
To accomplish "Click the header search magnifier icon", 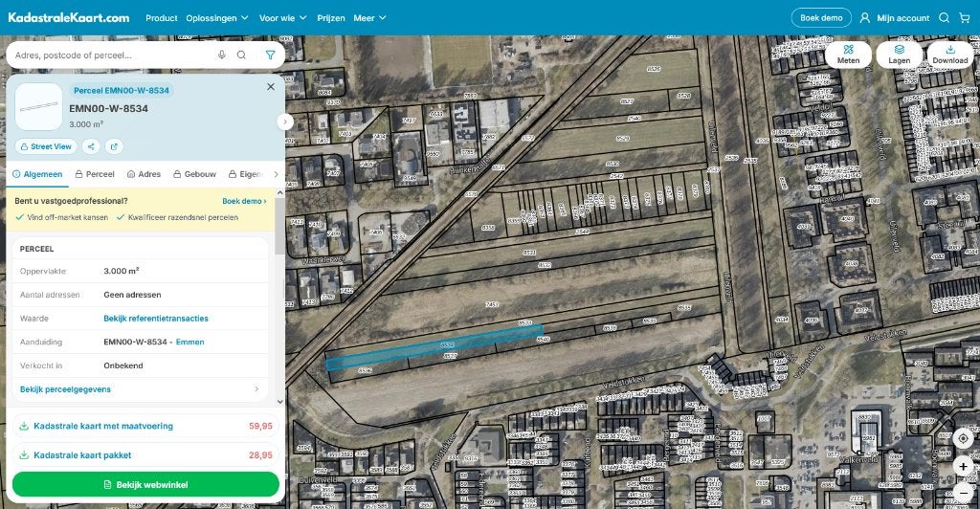I will (x=944, y=18).
